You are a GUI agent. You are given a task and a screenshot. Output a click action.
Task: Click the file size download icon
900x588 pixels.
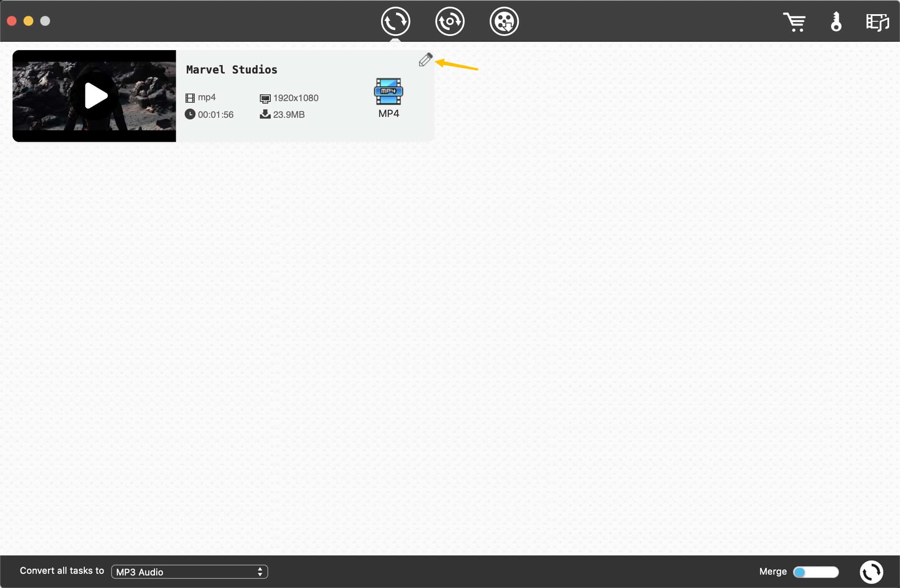pos(265,114)
